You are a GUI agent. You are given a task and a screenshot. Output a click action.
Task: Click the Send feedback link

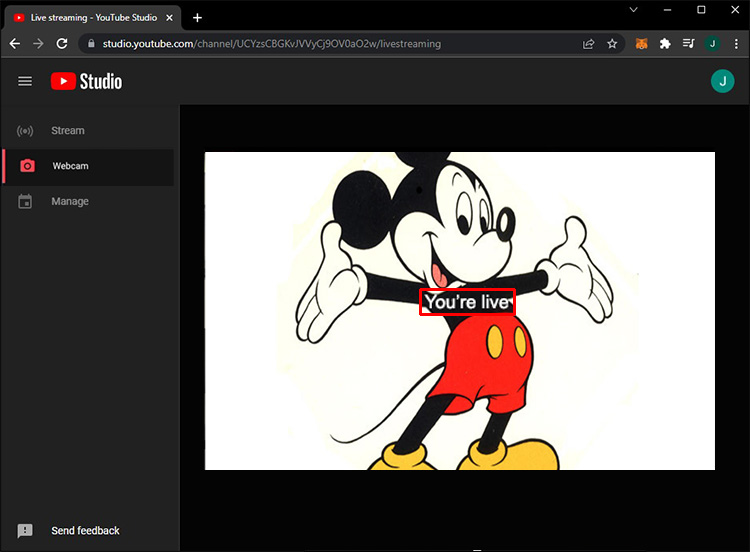pos(85,530)
